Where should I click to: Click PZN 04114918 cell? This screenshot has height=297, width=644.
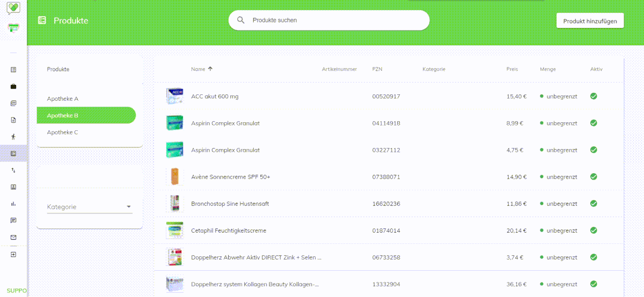point(386,123)
